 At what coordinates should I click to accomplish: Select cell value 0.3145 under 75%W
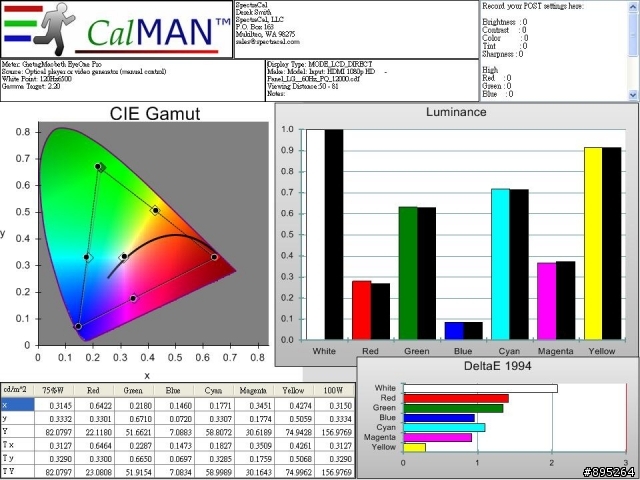click(53, 406)
